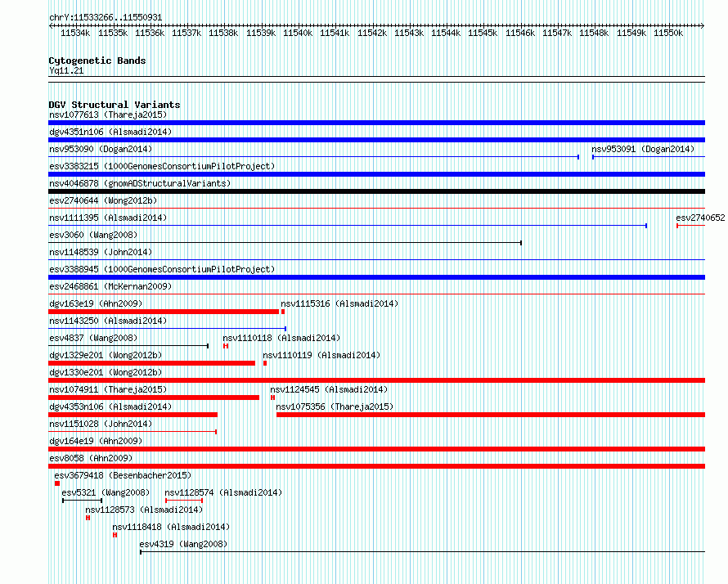Click the Cytogenetic Bands track title
This screenshot has height=584, width=728.
97,61
